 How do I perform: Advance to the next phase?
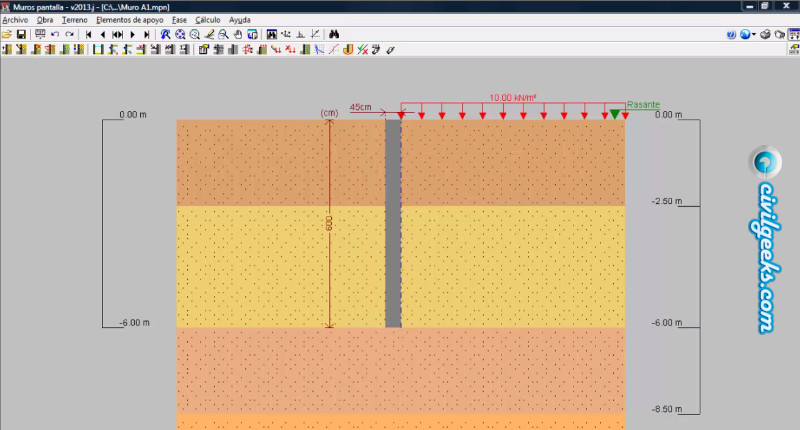click(132, 34)
